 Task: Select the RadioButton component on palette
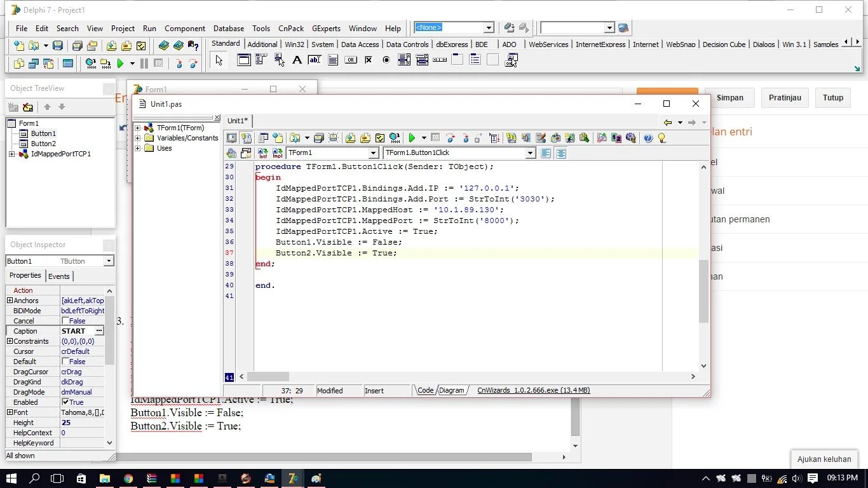(386, 60)
